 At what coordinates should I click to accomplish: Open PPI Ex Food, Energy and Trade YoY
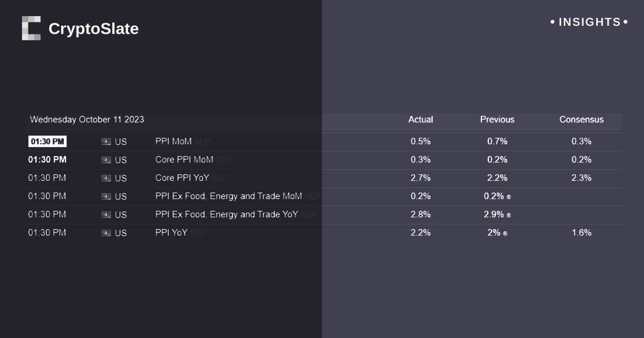pos(226,215)
